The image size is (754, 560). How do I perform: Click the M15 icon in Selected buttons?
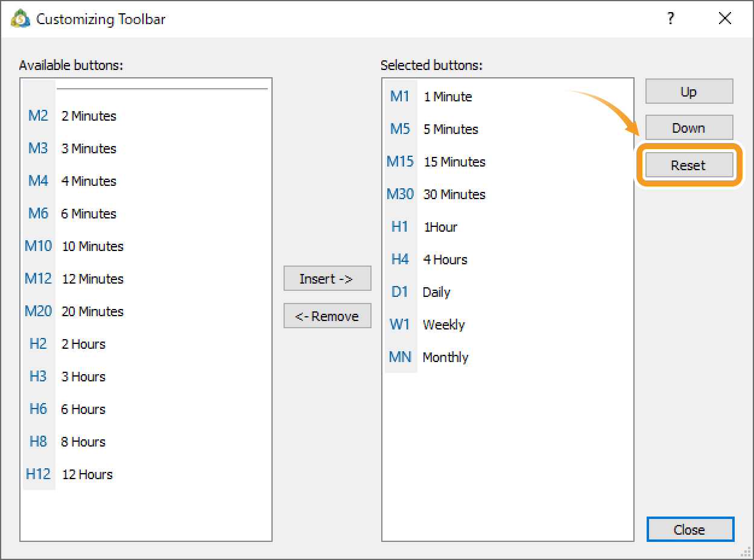tap(400, 162)
